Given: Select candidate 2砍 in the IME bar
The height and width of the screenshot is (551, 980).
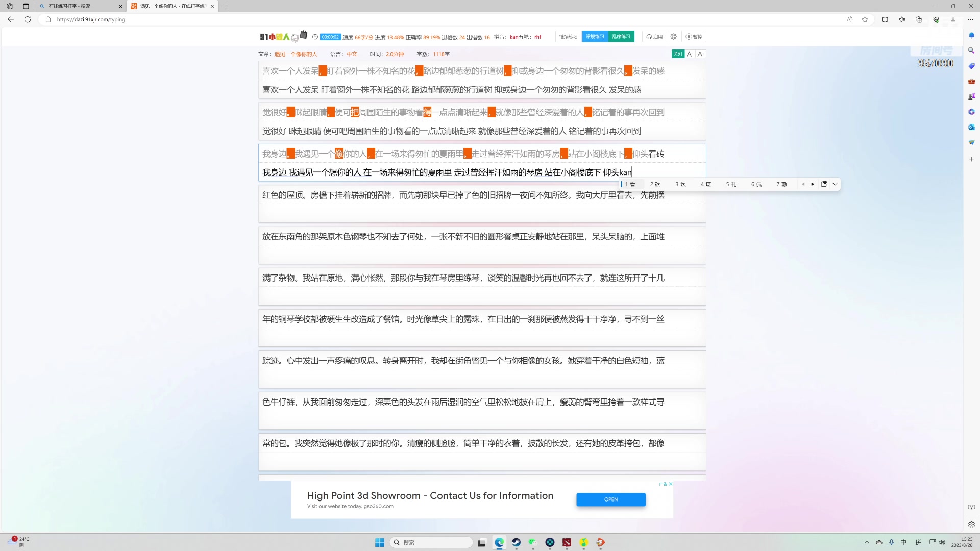Looking at the screenshot, I should (655, 184).
